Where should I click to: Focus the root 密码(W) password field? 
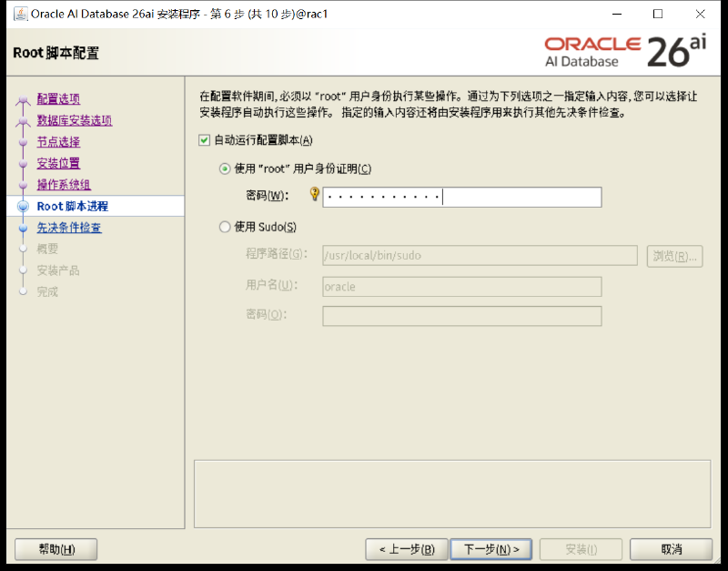462,198
